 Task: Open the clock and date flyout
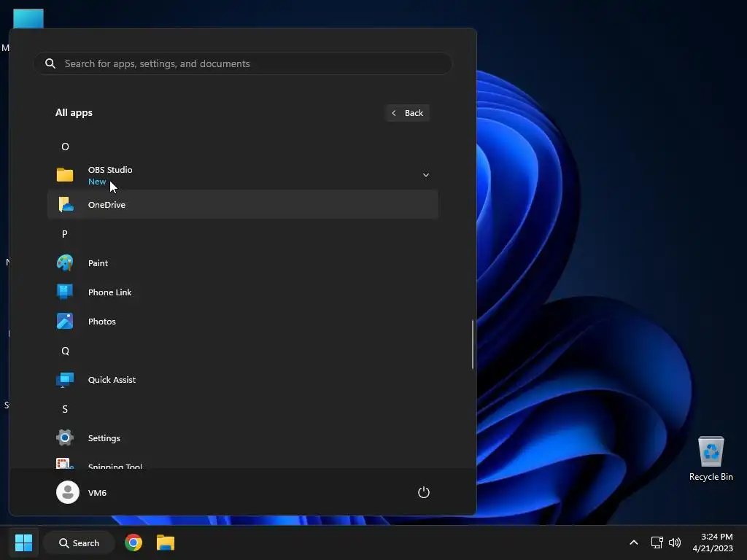(x=713, y=542)
